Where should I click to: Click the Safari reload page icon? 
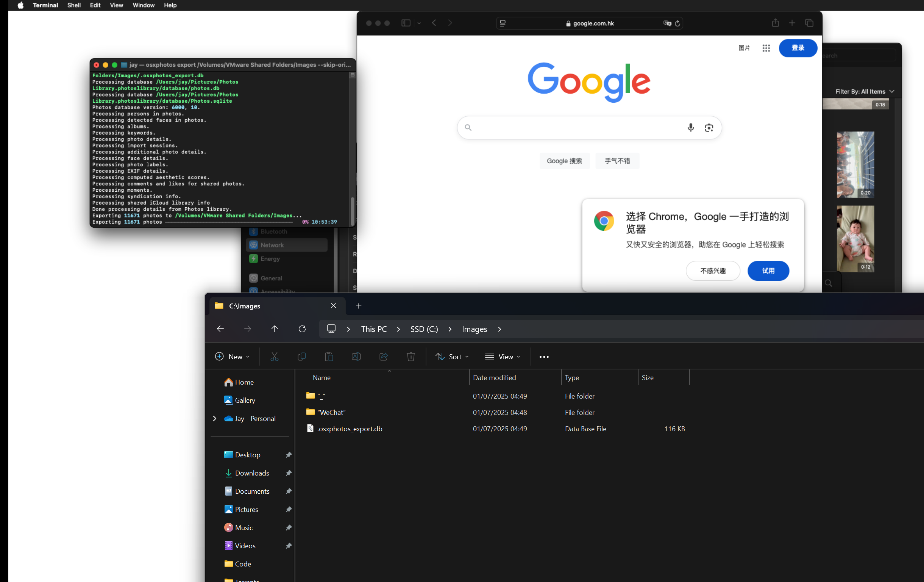[677, 23]
